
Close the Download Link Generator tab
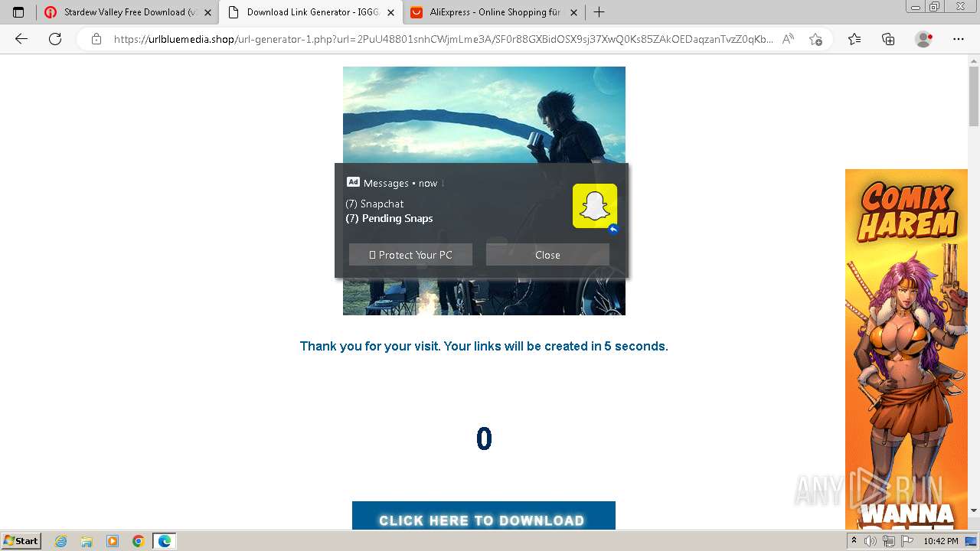(x=391, y=12)
